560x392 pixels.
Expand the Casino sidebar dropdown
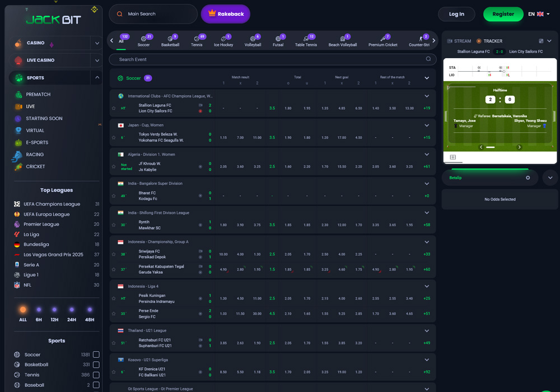[x=96, y=43]
